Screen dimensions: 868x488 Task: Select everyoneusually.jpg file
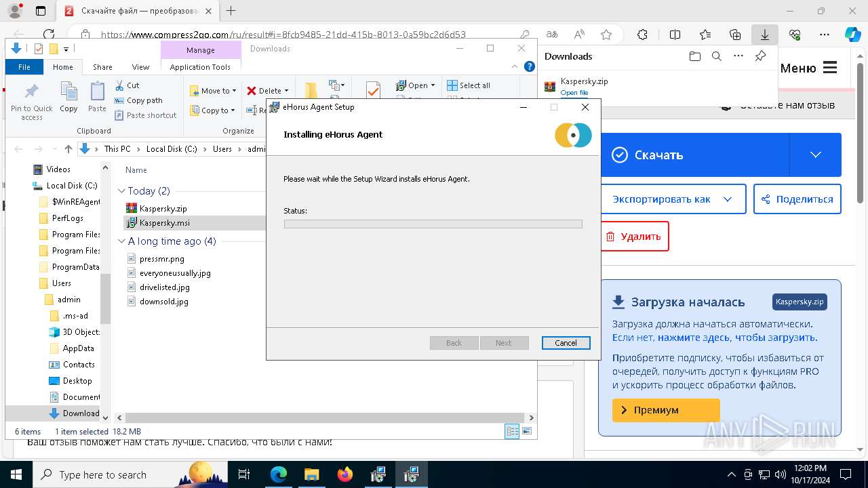click(169, 273)
